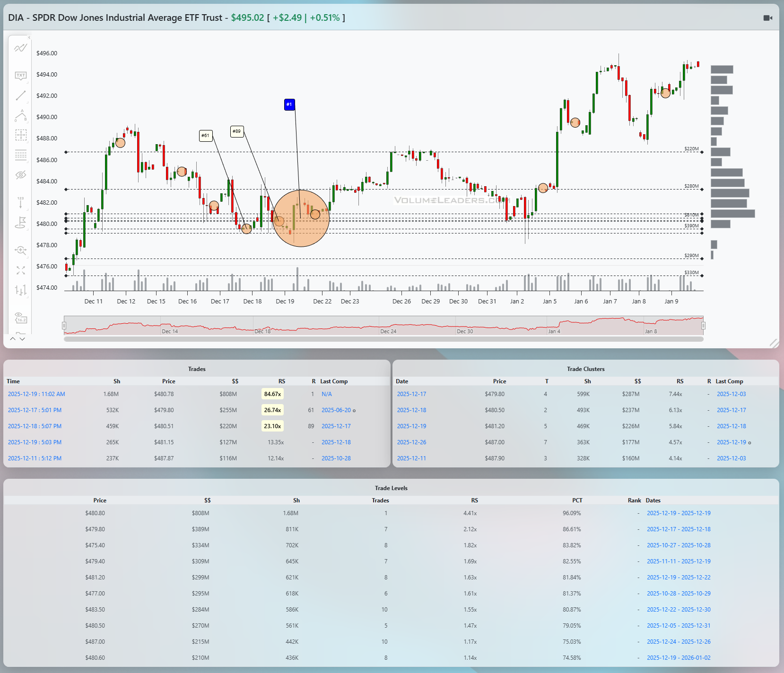The image size is (784, 673).
Task: Sort Trade Levels by Rank column
Action: [x=635, y=500]
